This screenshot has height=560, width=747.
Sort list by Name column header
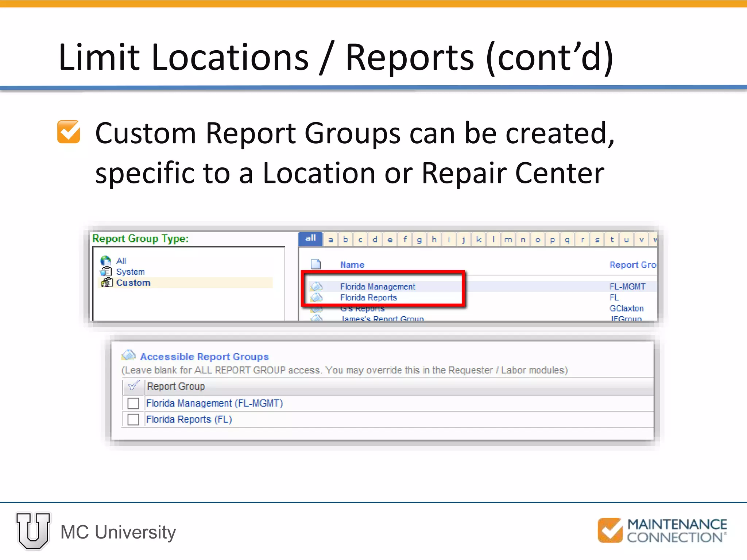pos(352,265)
